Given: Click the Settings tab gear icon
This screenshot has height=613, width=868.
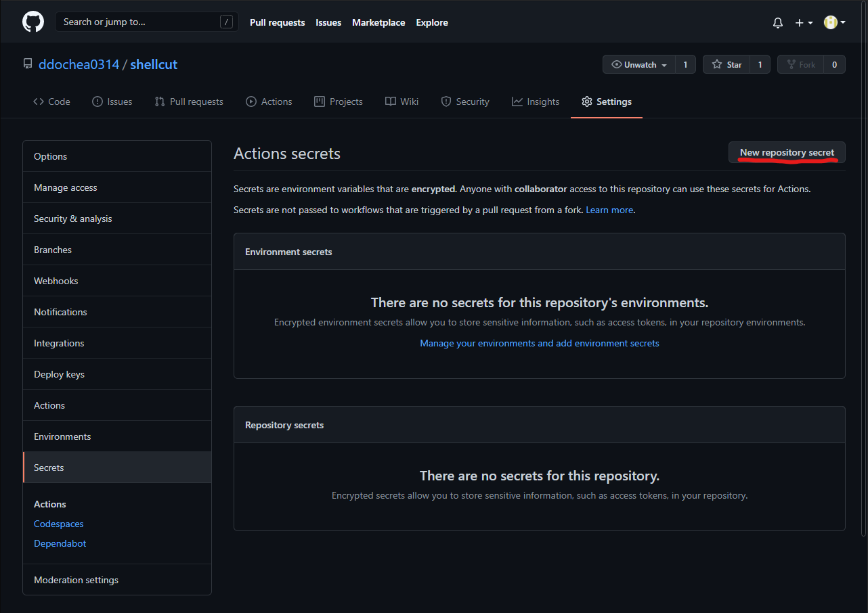Looking at the screenshot, I should pyautogui.click(x=587, y=101).
